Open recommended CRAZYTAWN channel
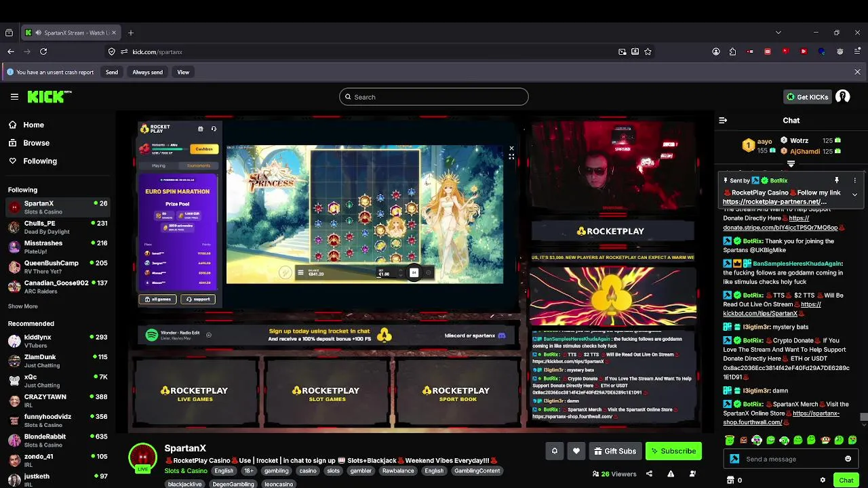Screen dimensions: 868x488 pos(58,401)
